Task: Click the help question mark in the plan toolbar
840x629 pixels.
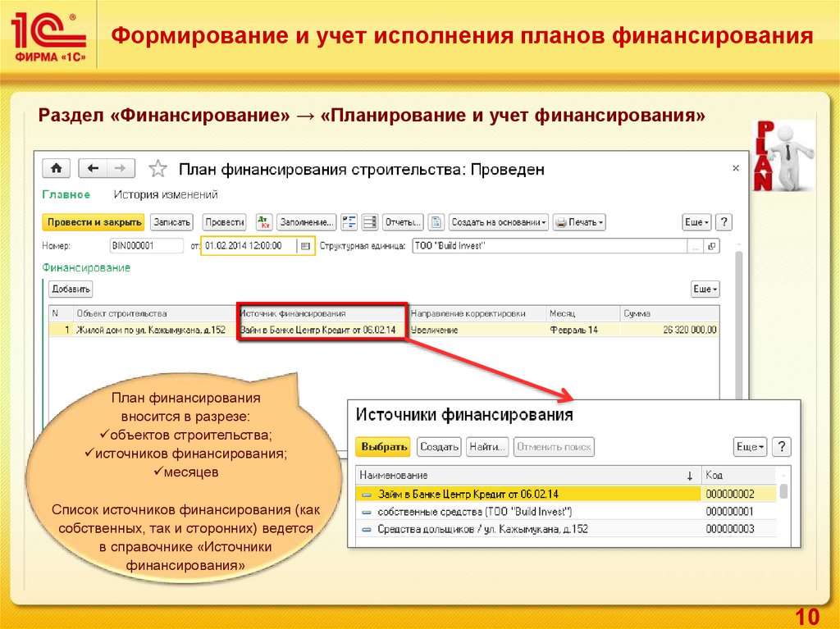Action: click(724, 222)
